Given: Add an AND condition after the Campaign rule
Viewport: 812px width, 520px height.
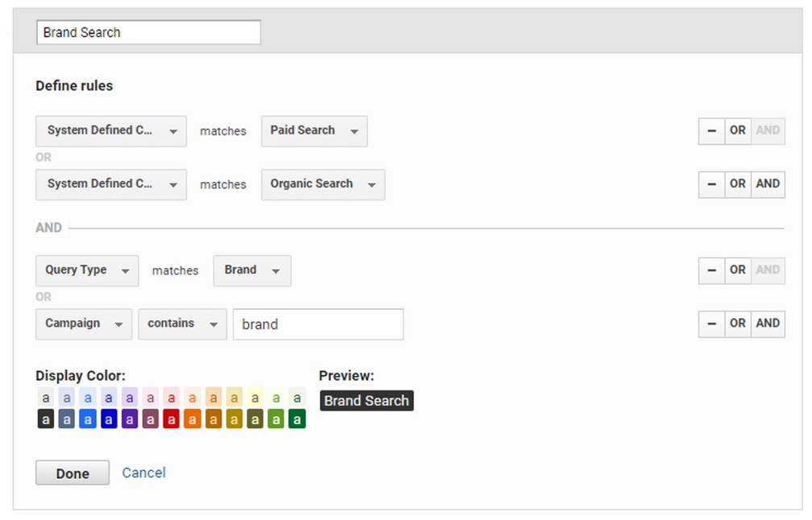Looking at the screenshot, I should tap(768, 324).
